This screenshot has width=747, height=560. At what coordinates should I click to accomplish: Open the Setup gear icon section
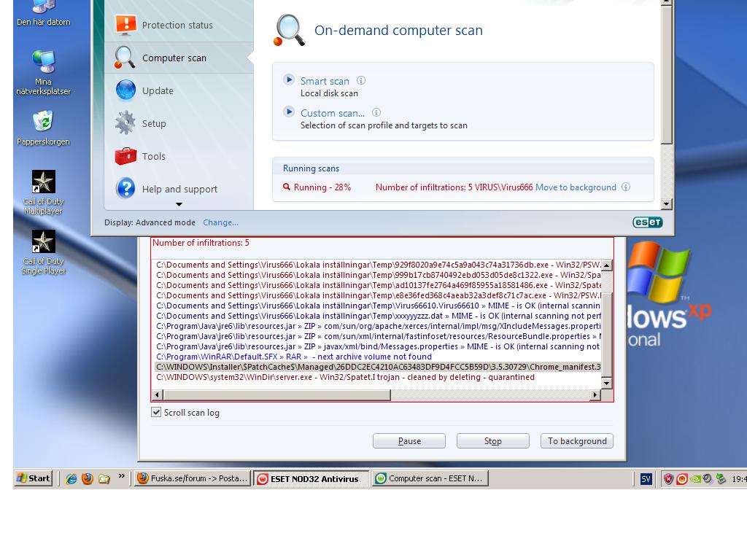coord(125,123)
